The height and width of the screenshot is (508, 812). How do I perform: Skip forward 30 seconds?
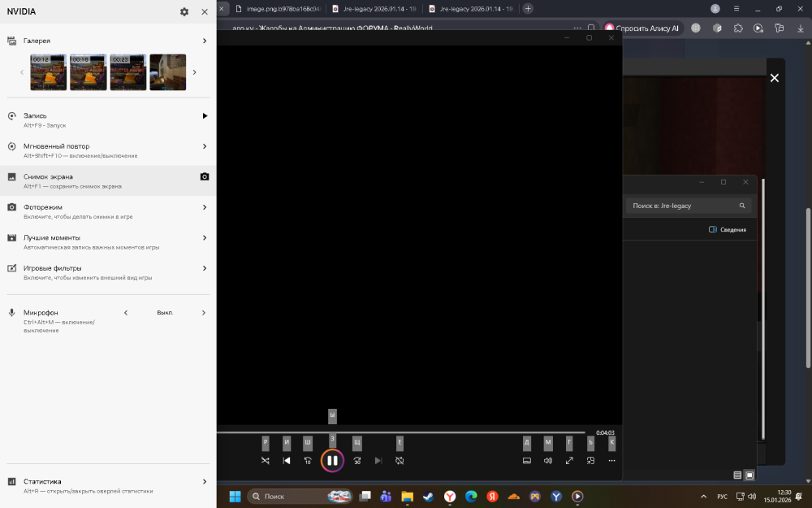coord(357,460)
